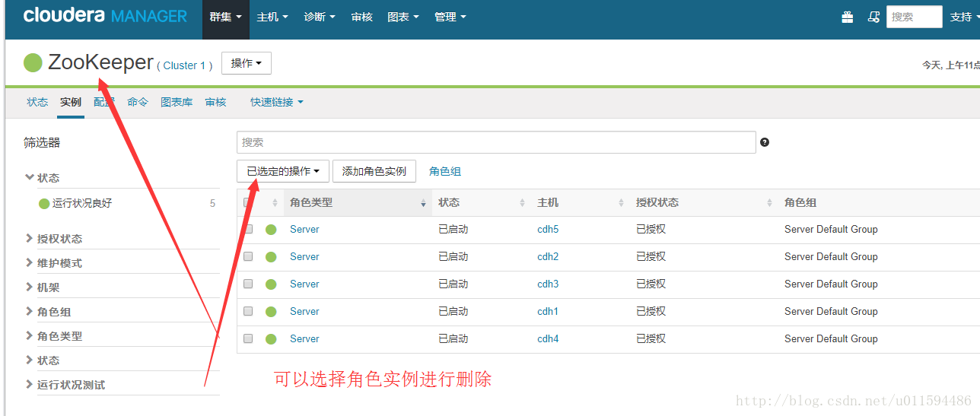Click green status dot in cdh2 row

coord(271,257)
